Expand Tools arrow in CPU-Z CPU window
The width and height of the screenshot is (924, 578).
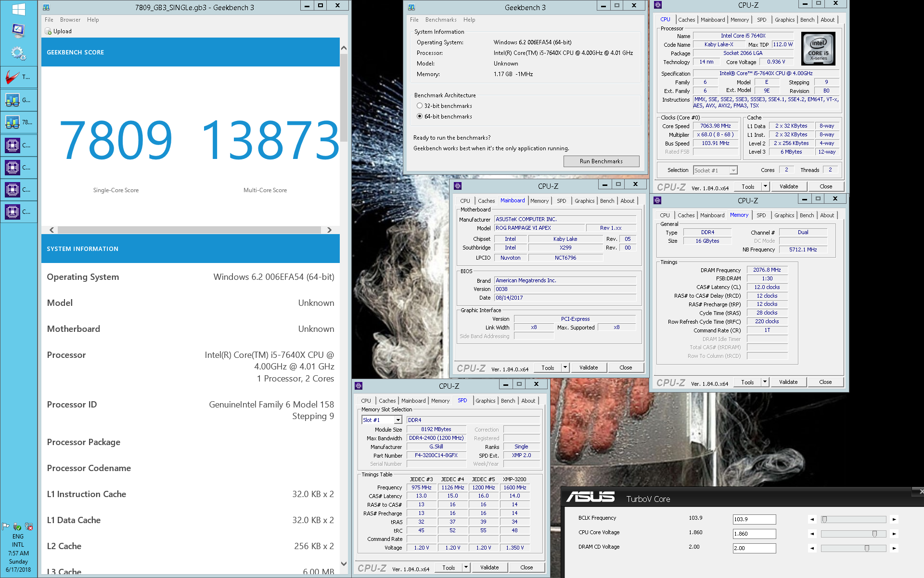[765, 186]
